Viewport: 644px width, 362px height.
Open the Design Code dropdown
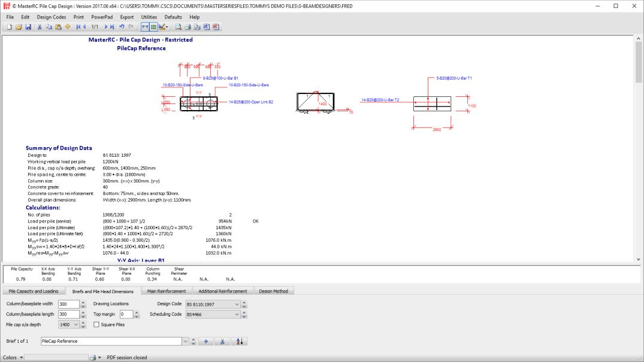pyautogui.click(x=237, y=305)
